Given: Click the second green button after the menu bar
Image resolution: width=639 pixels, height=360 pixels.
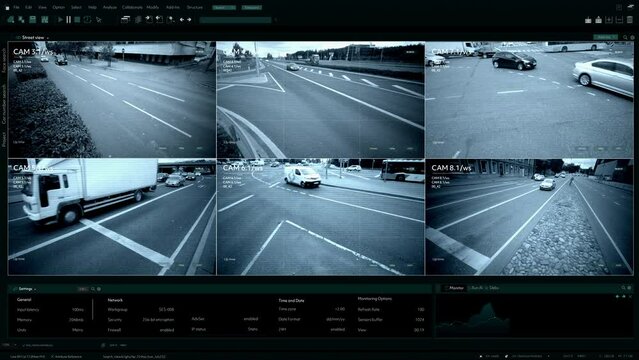Looking at the screenshot, I should coord(251,7).
